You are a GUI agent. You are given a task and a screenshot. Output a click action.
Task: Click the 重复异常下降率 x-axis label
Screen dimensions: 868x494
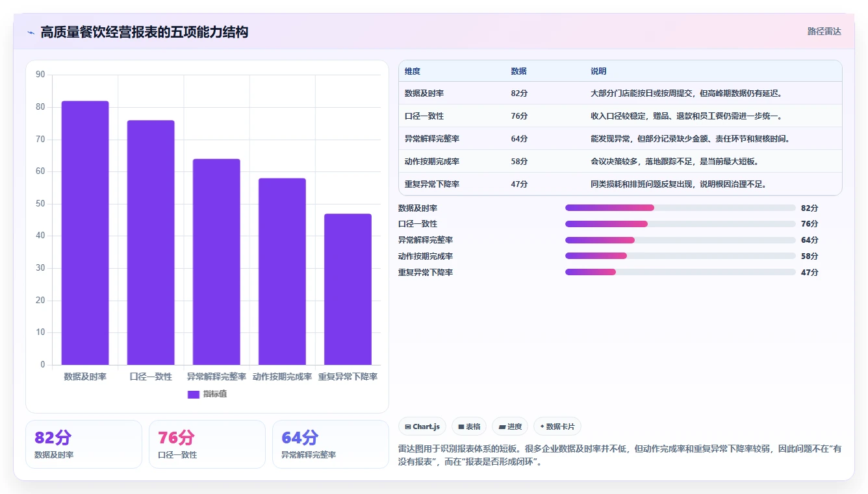pos(348,377)
